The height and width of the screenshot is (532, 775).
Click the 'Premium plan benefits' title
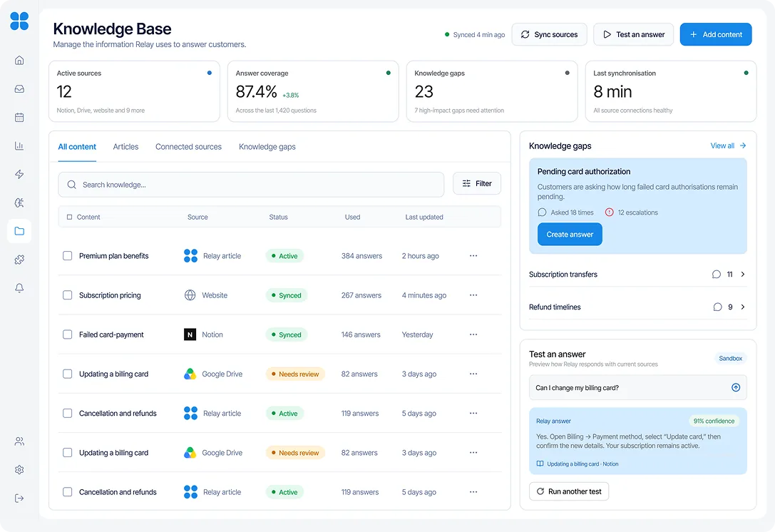[x=113, y=255]
